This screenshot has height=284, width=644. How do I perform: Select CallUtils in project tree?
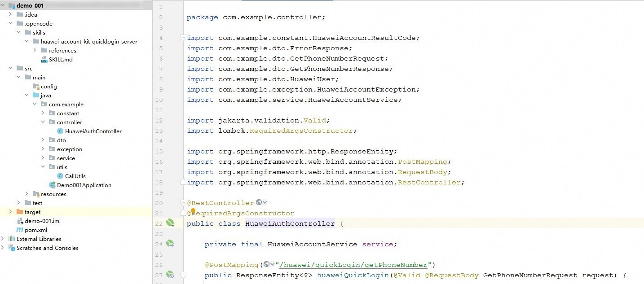point(76,176)
